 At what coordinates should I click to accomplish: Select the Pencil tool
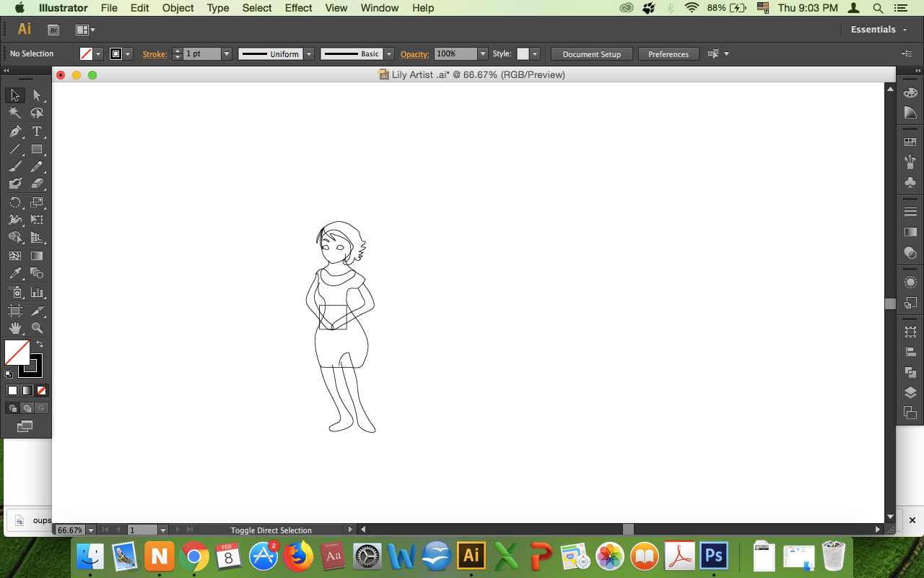coord(37,166)
